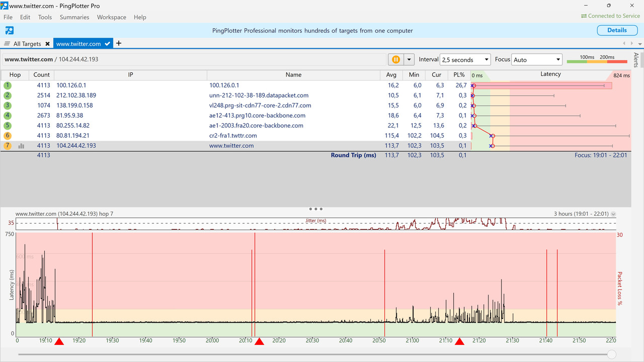Select IP 212.102.38.189 in hop 2

pyautogui.click(x=76, y=96)
